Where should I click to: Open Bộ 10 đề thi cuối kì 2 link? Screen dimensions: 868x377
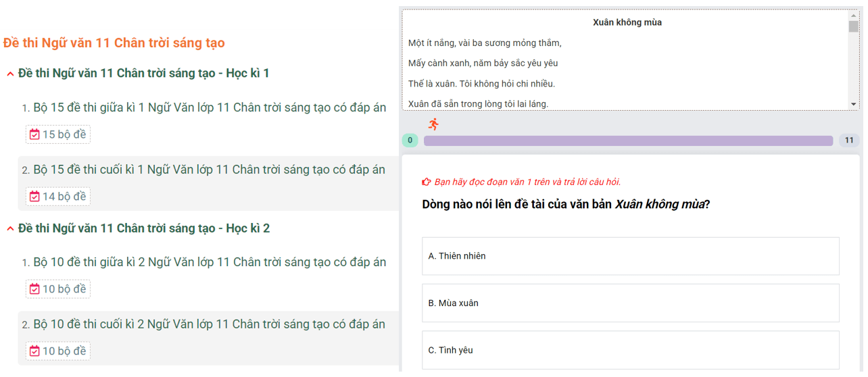point(210,324)
